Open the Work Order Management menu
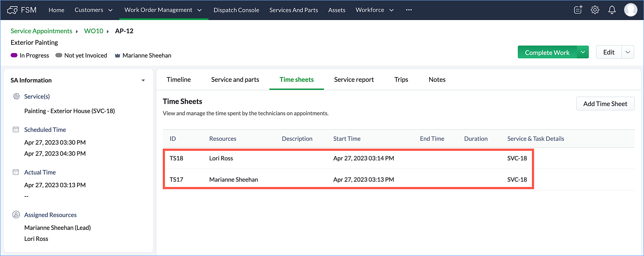644x256 pixels. pyautogui.click(x=163, y=10)
